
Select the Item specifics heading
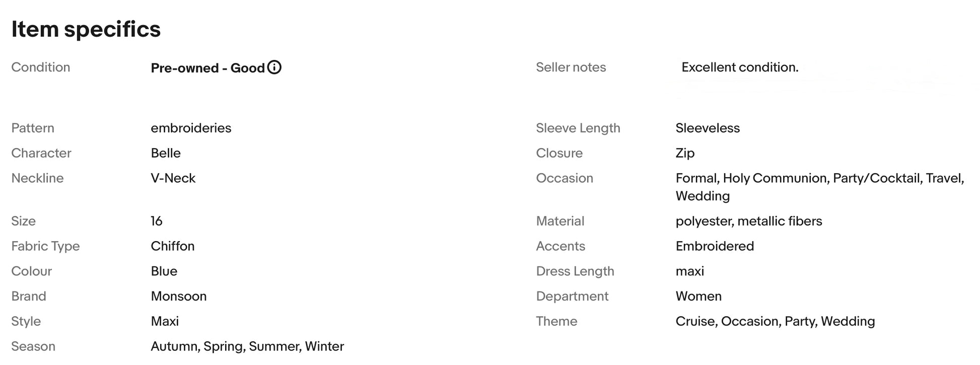click(x=86, y=29)
